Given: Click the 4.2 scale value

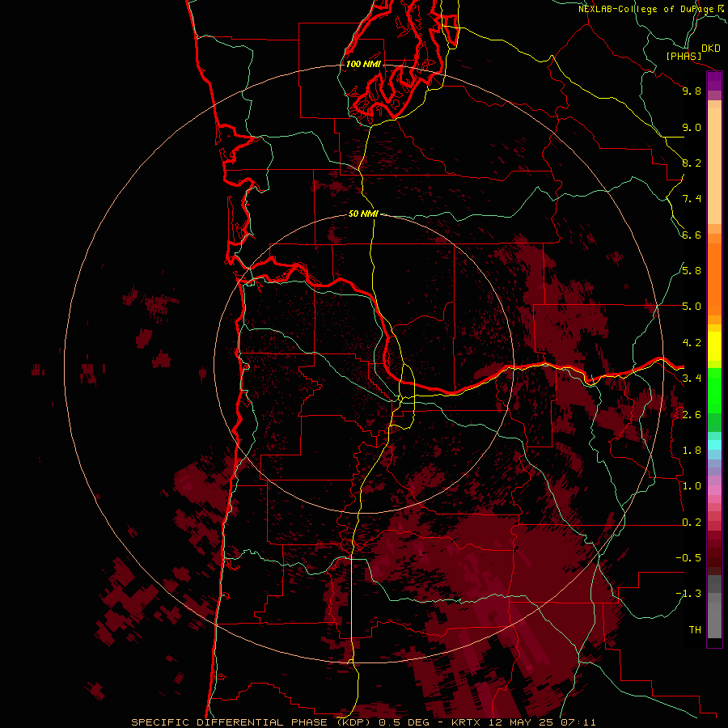Looking at the screenshot, I should click(692, 343).
